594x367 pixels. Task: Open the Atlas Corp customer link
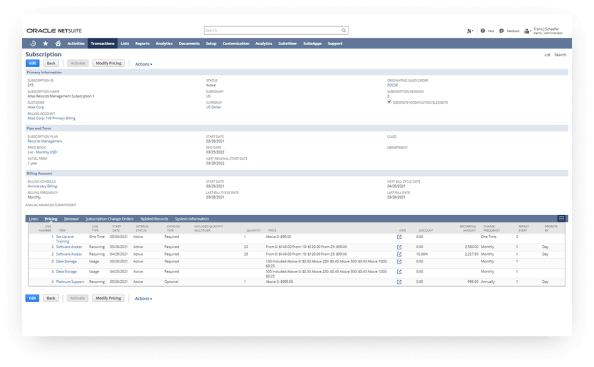pos(36,107)
